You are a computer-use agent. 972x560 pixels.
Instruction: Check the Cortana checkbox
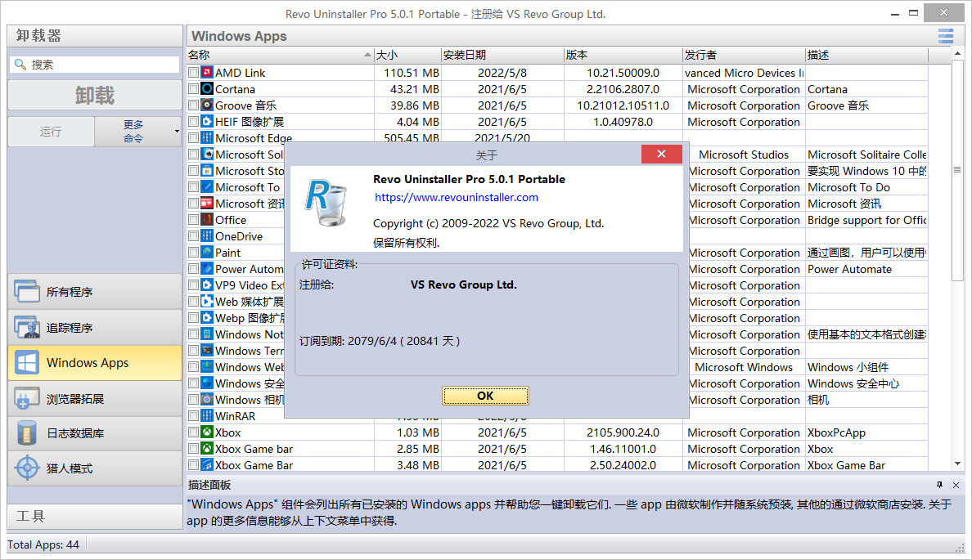(193, 89)
